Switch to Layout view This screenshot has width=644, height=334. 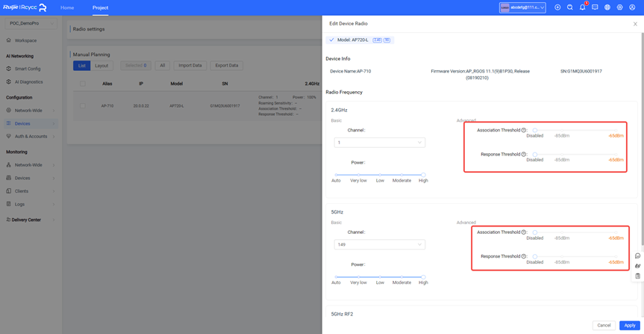[101, 66]
